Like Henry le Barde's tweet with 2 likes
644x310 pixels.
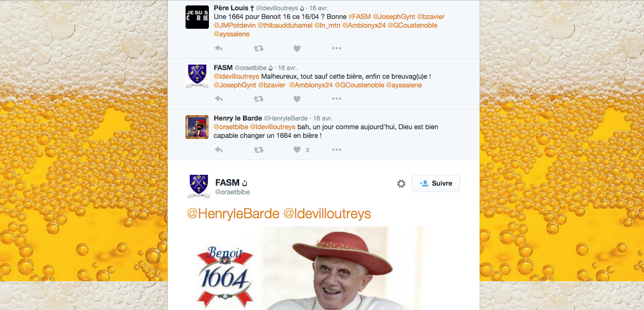pyautogui.click(x=297, y=150)
